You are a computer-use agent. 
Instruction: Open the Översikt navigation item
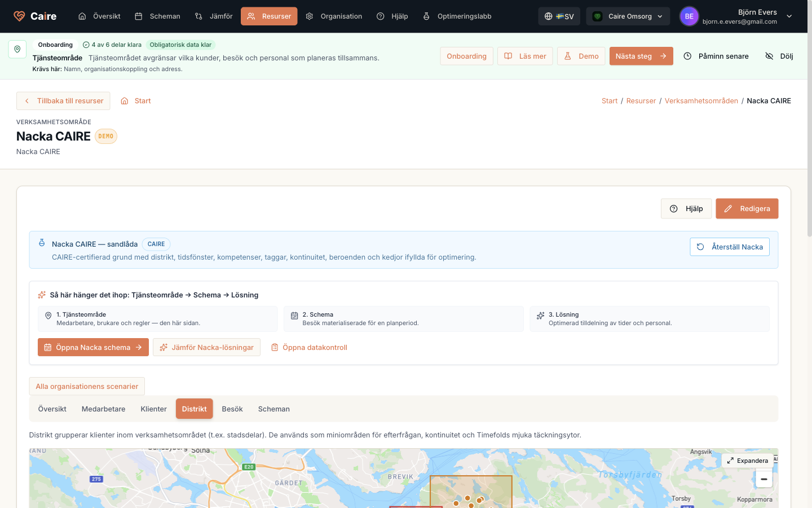pyautogui.click(x=99, y=16)
